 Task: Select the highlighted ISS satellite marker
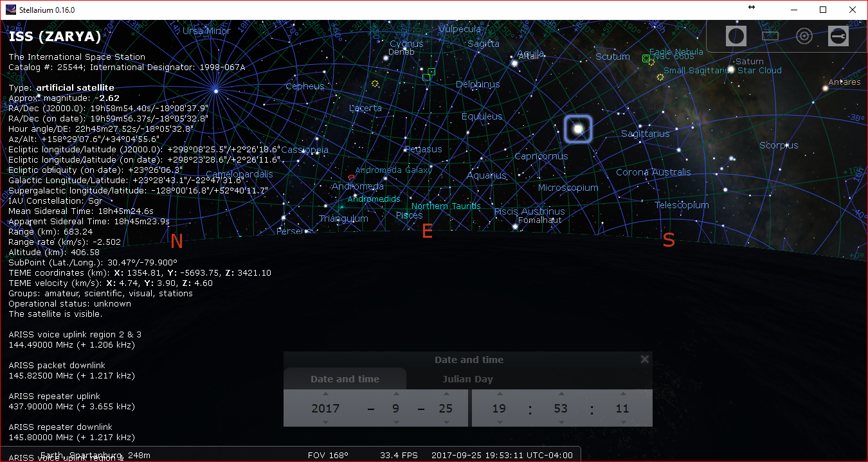(x=577, y=129)
